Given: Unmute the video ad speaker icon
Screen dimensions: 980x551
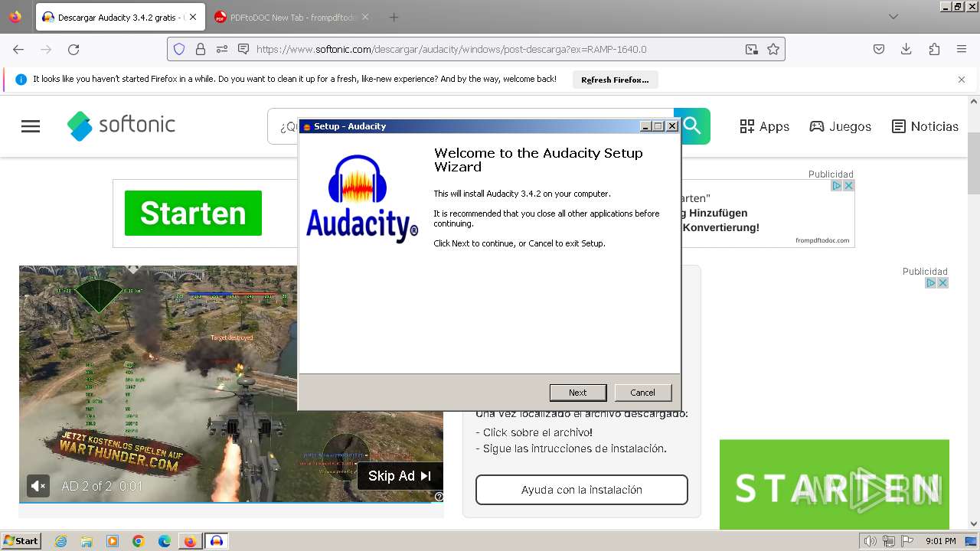Looking at the screenshot, I should tap(38, 485).
